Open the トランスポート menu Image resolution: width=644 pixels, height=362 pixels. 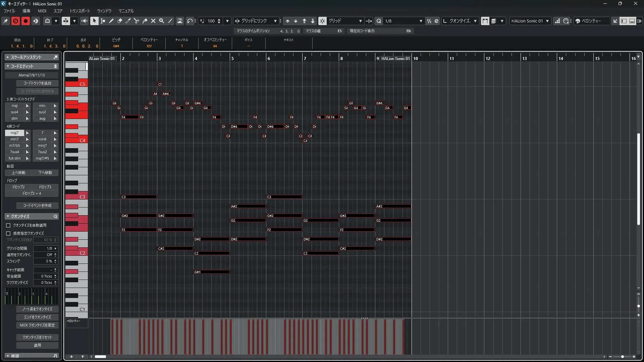[x=79, y=11]
